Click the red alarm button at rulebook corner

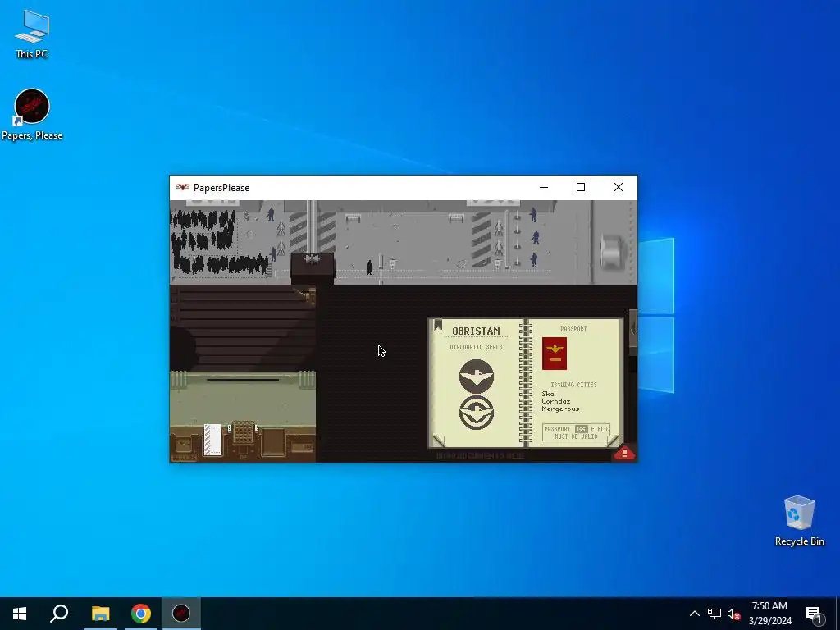(624, 453)
